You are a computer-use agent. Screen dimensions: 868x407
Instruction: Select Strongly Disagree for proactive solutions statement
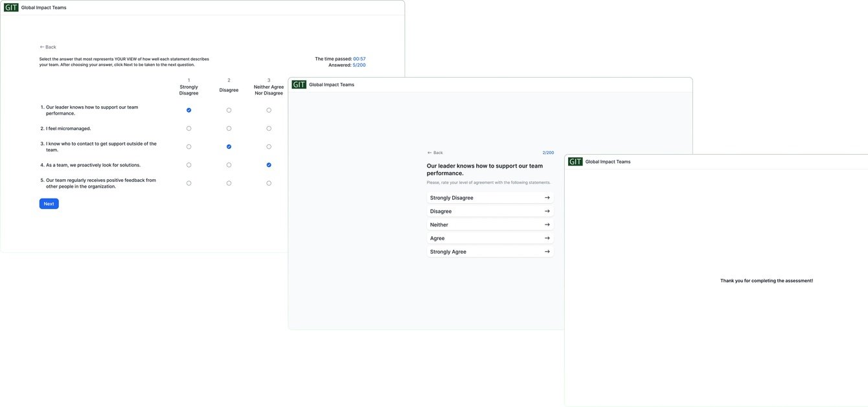click(189, 165)
